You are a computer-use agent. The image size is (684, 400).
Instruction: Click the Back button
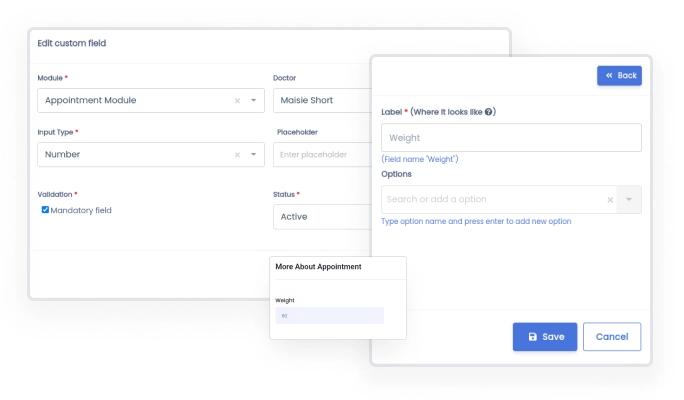point(619,75)
